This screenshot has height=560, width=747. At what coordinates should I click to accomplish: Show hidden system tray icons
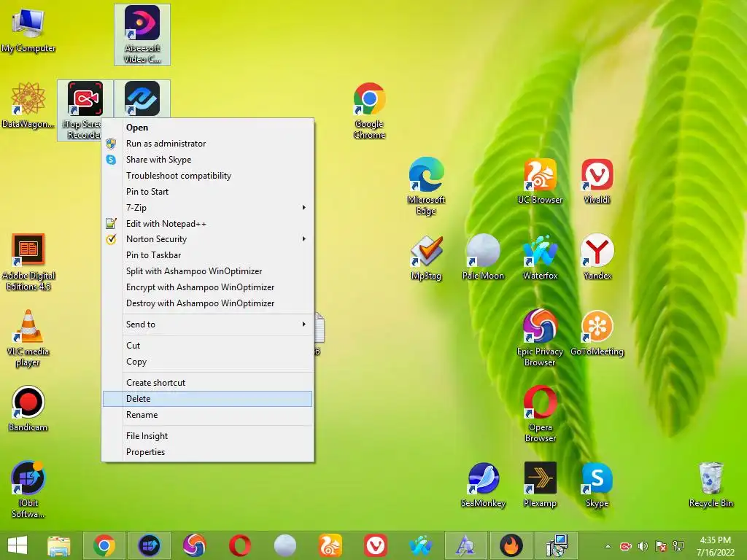pos(608,546)
